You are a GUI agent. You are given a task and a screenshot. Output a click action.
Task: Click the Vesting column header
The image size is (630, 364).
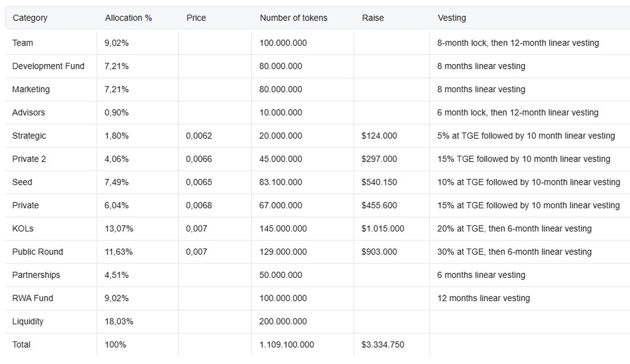coord(451,18)
